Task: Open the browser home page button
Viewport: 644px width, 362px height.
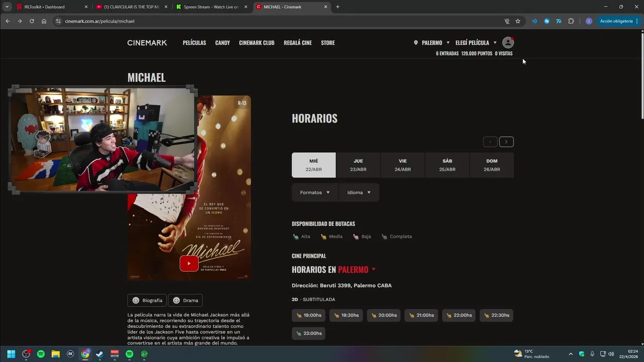Action: 44,21
